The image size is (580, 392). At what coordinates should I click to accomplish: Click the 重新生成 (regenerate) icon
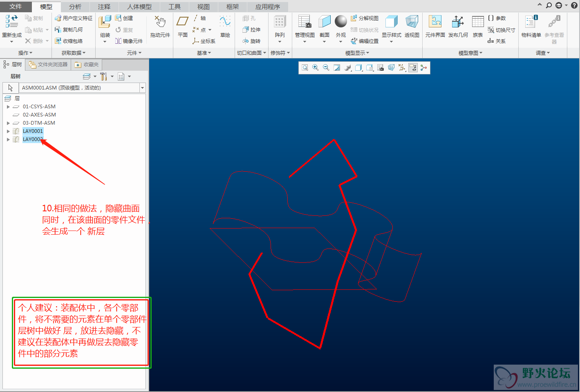12,27
